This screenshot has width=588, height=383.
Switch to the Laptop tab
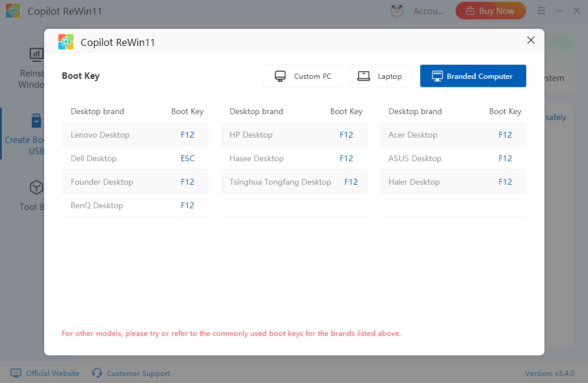[x=380, y=76]
